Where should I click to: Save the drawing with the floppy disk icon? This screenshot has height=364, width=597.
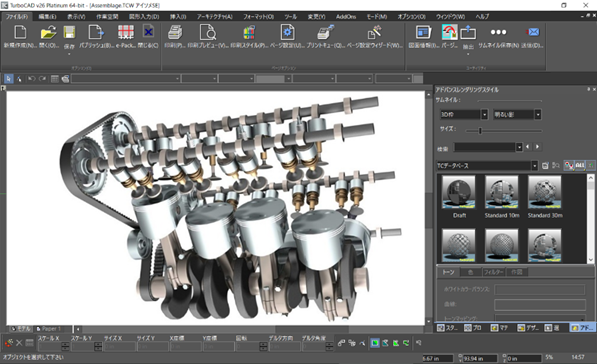coord(69,32)
